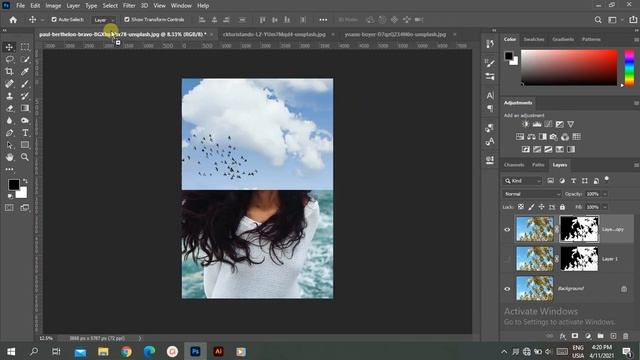Select the Lasso tool
Viewport: 640px width, 360px height.
click(x=9, y=60)
